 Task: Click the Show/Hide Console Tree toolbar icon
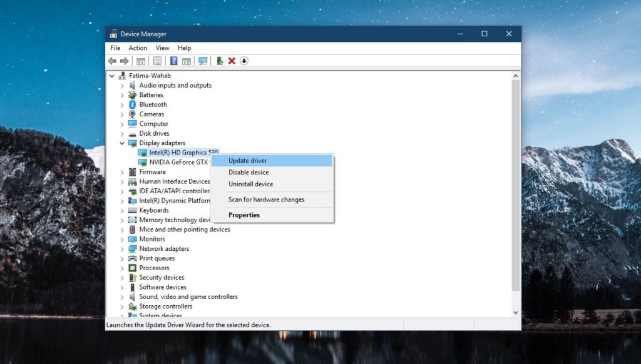click(140, 61)
